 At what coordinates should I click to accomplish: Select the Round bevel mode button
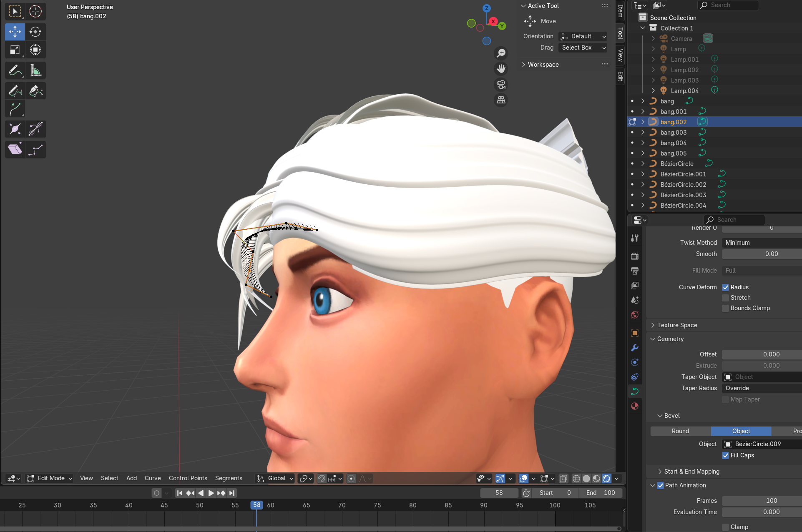pos(680,431)
